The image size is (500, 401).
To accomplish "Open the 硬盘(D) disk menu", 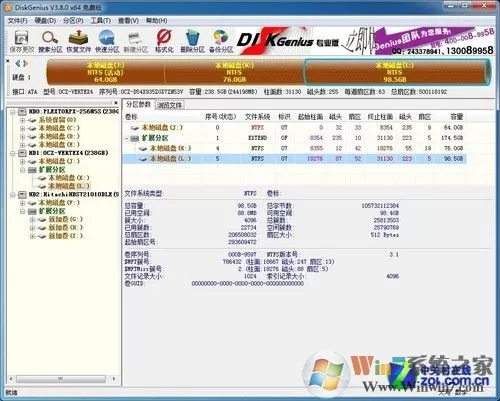I will click(45, 21).
